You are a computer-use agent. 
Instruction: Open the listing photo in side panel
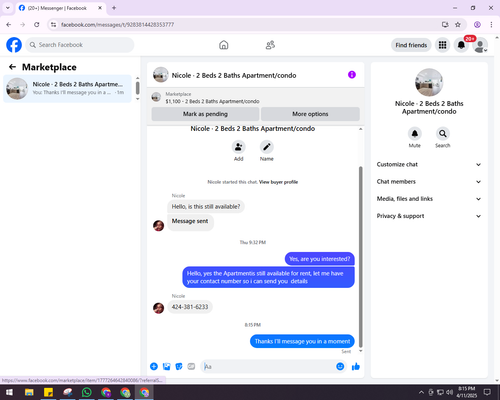429,82
